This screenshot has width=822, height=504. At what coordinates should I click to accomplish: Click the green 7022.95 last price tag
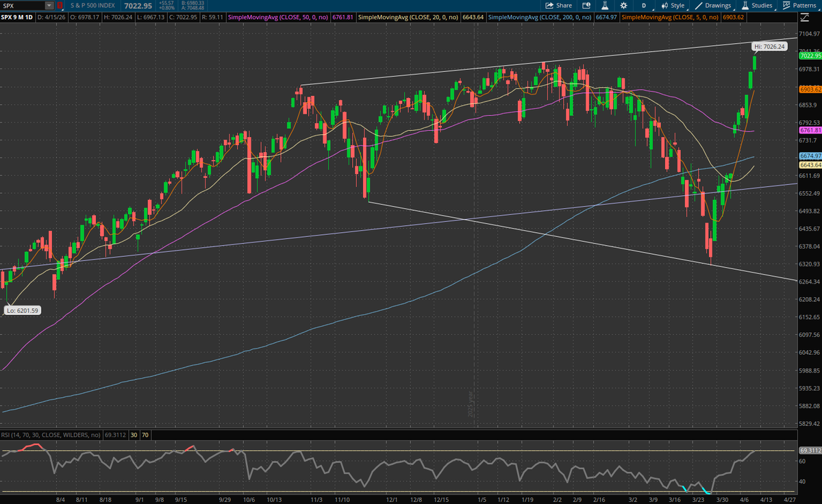click(810, 56)
